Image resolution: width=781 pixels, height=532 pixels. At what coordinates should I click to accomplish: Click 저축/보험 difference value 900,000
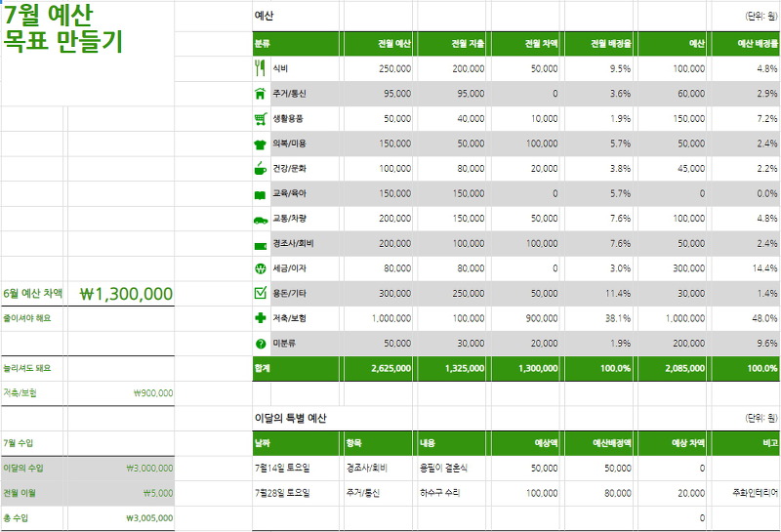pos(525,318)
